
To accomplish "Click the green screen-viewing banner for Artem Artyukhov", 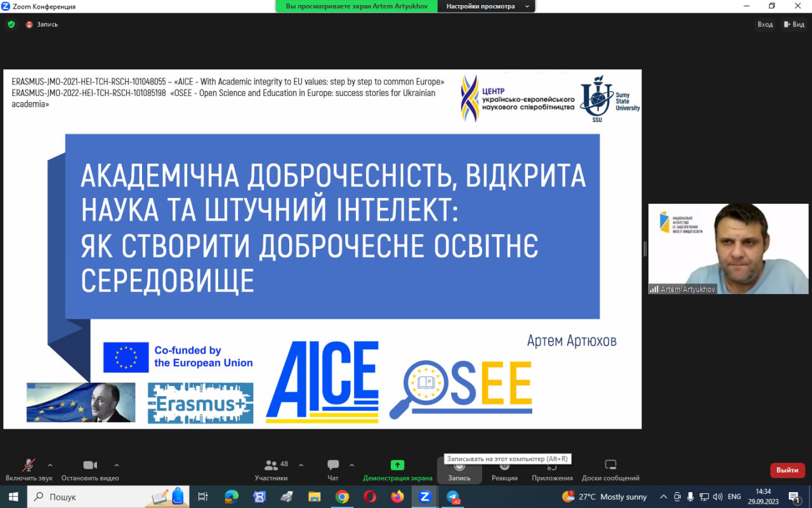I will pos(358,6).
